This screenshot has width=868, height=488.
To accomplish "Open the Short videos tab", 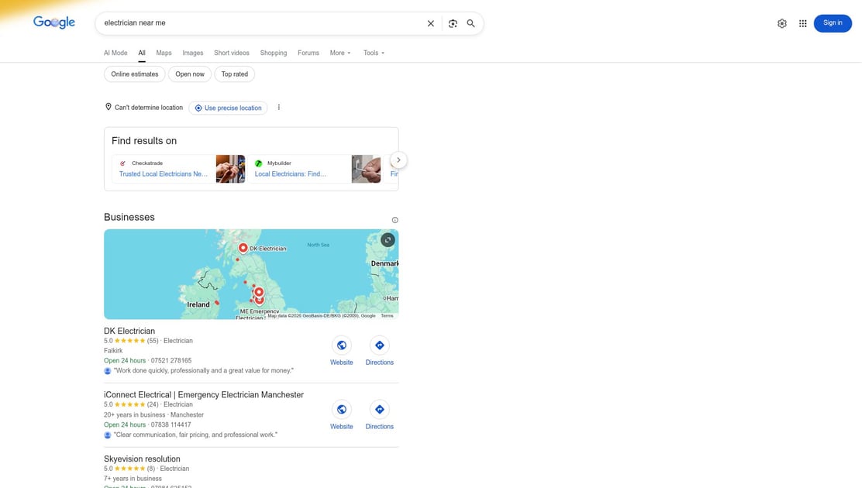I will pyautogui.click(x=232, y=53).
